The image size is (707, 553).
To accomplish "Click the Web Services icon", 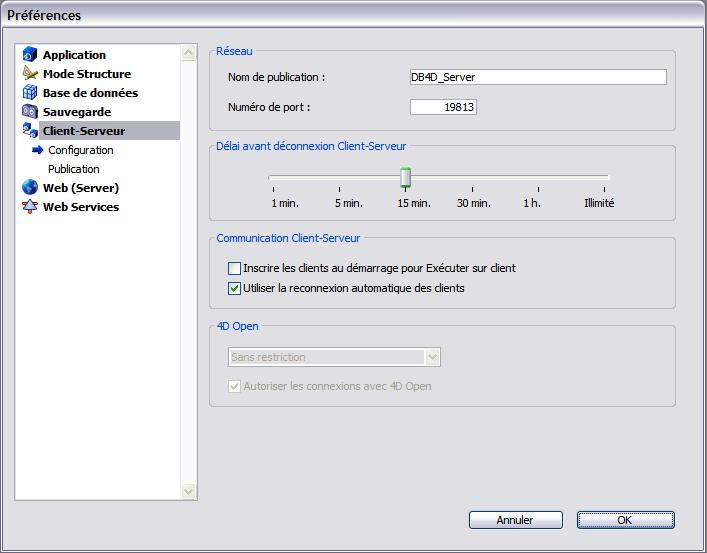I will [x=30, y=207].
